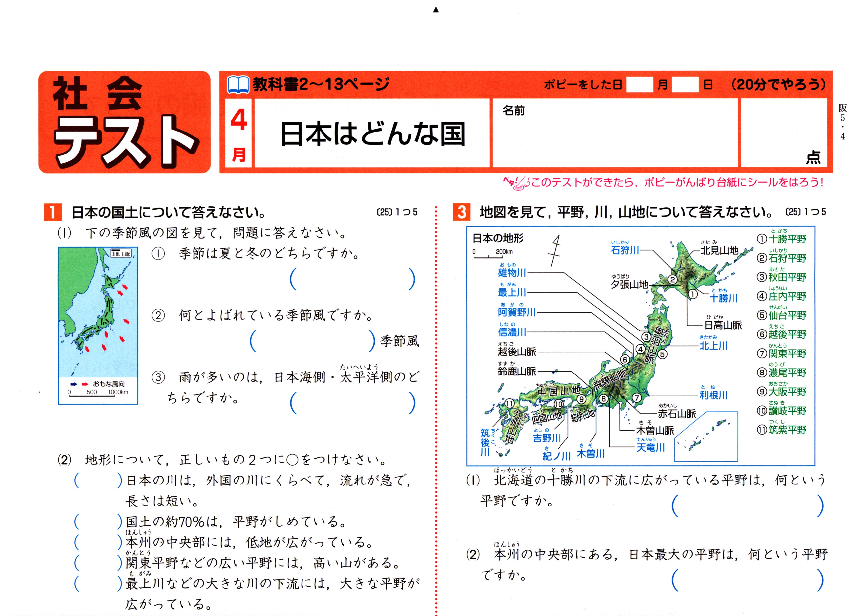
Task: Click the 利根川 label
Action: [713, 393]
